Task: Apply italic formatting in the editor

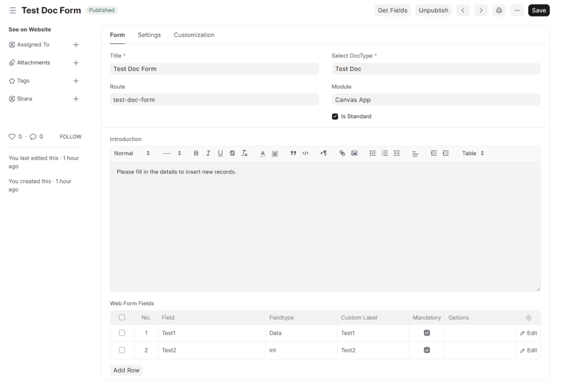Action: pos(208,153)
